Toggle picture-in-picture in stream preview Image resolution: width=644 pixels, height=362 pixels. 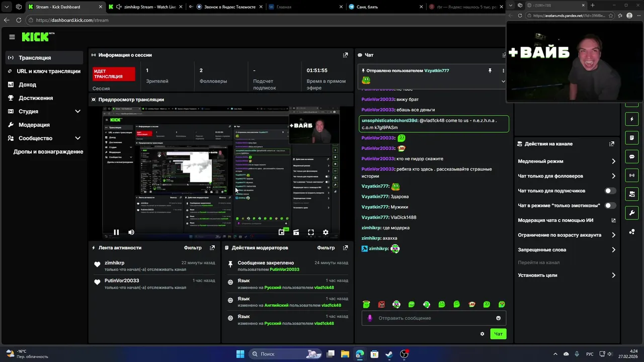282,232
